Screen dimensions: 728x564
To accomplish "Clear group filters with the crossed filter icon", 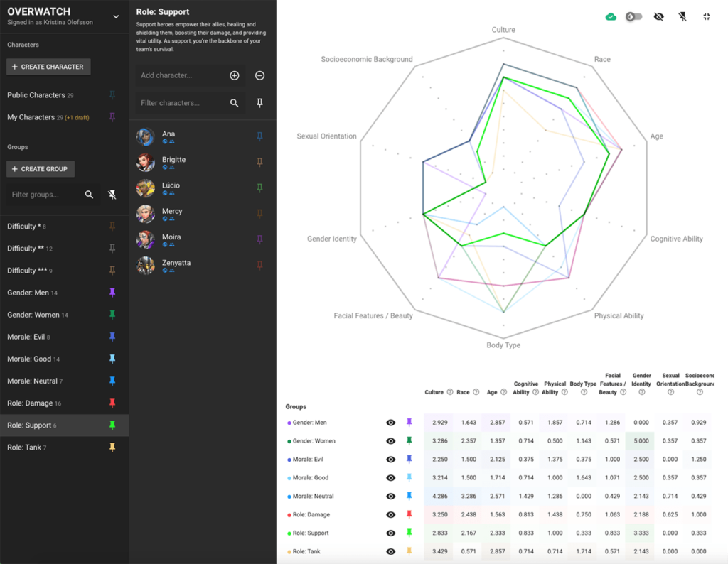I will point(112,194).
